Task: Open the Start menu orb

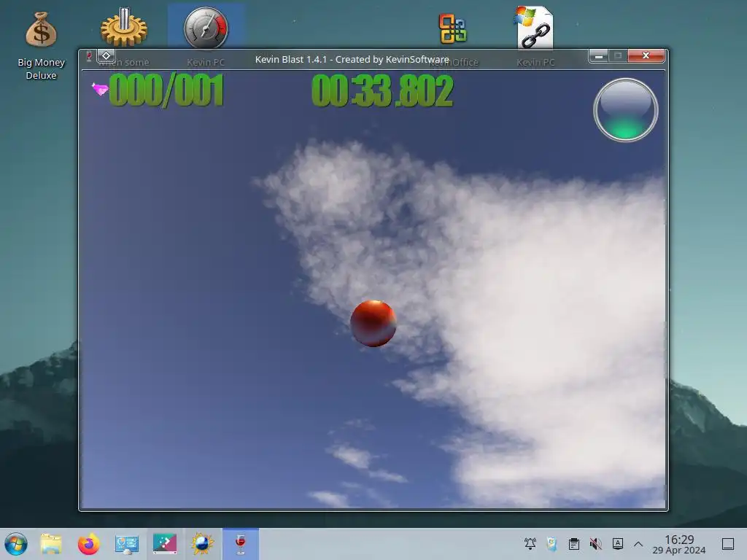Action: pyautogui.click(x=16, y=544)
